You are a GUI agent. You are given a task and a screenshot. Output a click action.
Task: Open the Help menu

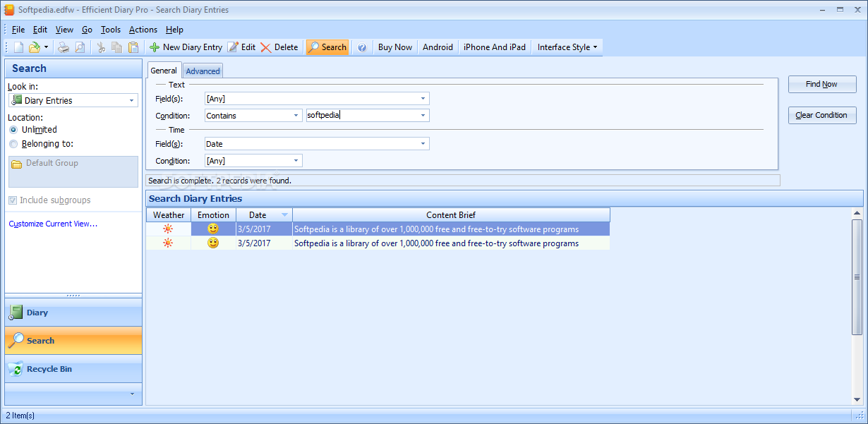click(174, 30)
